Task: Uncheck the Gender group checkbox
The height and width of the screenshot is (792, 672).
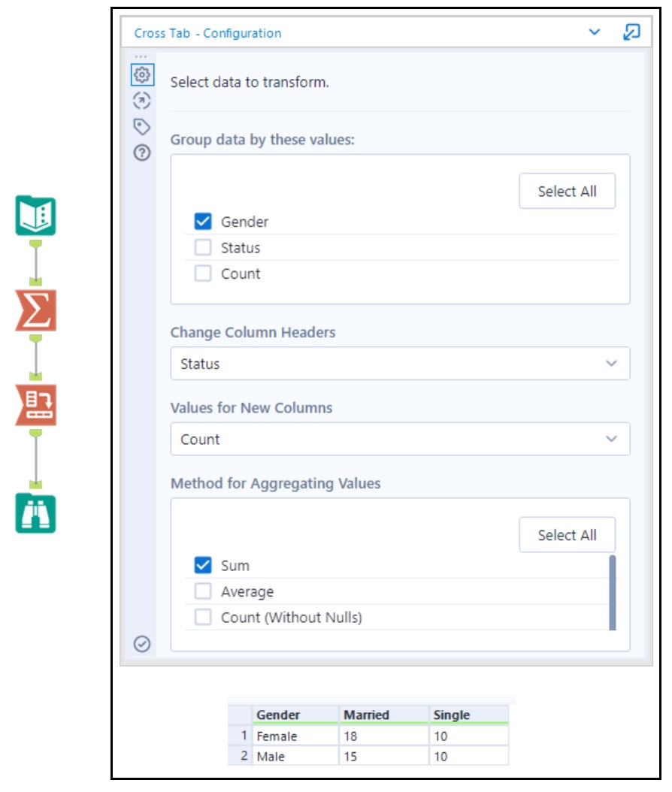Action: point(203,221)
